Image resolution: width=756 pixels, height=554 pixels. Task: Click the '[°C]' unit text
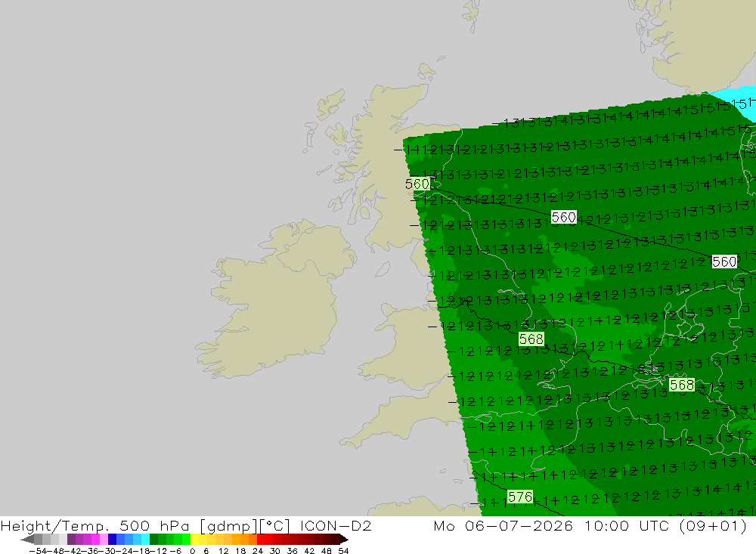pos(274,525)
